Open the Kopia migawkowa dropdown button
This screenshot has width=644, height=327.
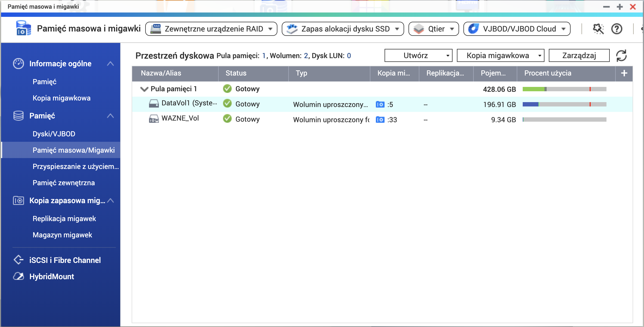pyautogui.click(x=500, y=56)
